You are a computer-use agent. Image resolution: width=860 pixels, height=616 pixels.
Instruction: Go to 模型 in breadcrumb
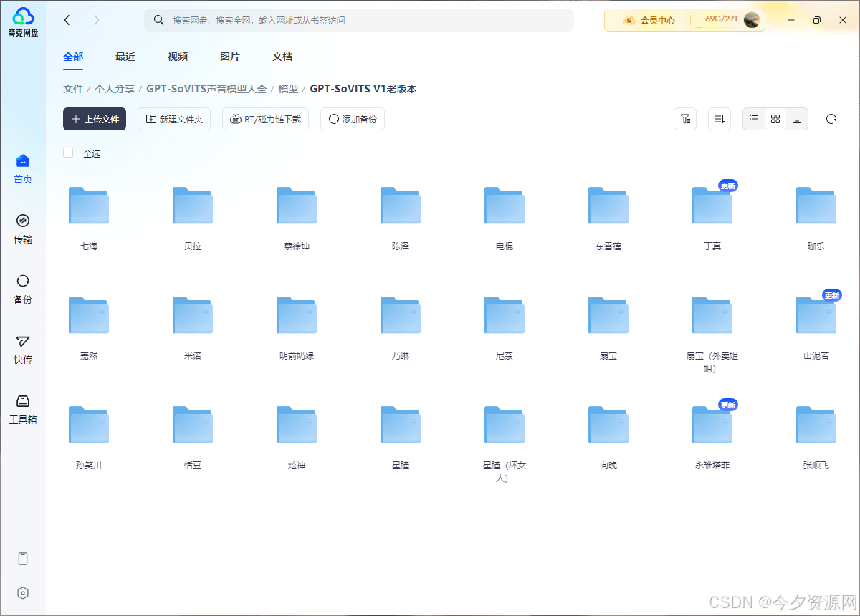click(x=288, y=89)
